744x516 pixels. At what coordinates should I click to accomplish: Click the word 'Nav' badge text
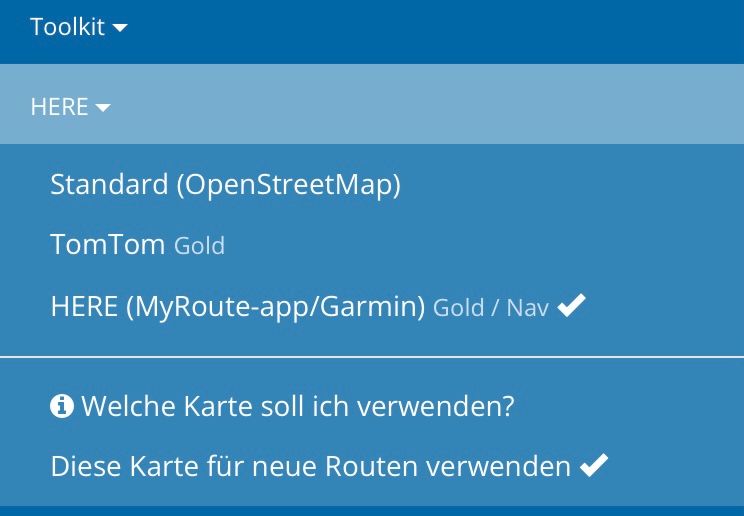coord(528,308)
